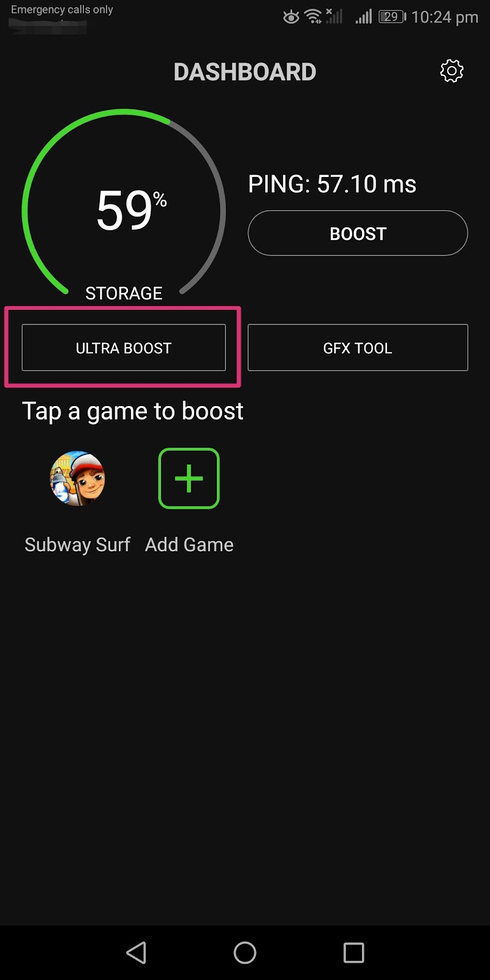Tap the green plus Add Game icon
Viewport: 490px width, 980px height.
point(189,478)
